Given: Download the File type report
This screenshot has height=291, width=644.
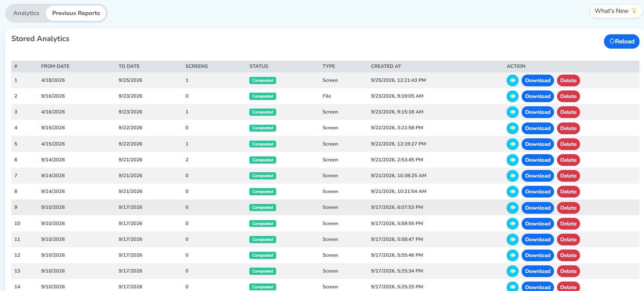Looking at the screenshot, I should click(538, 96).
